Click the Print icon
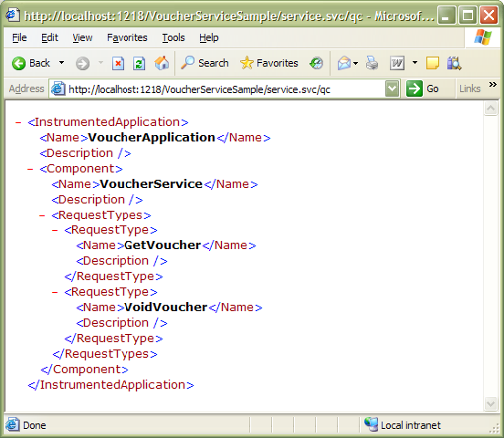This screenshot has height=438, width=504. (372, 63)
